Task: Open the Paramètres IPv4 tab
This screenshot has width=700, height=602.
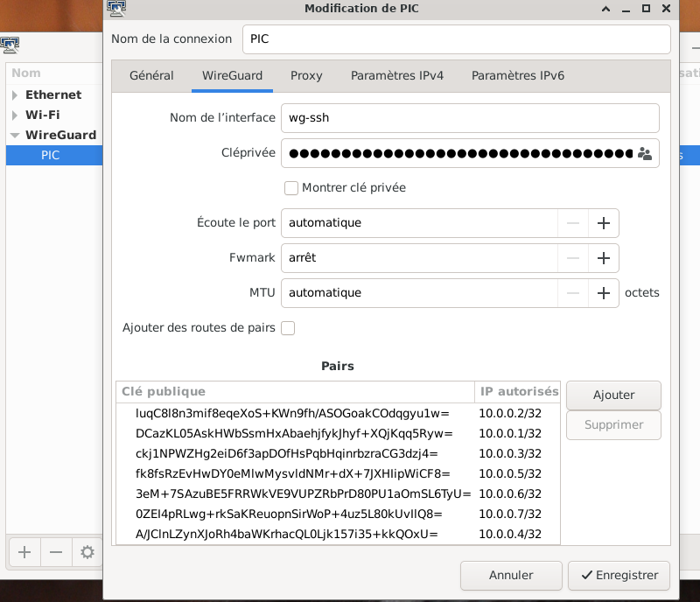Action: tap(396, 75)
